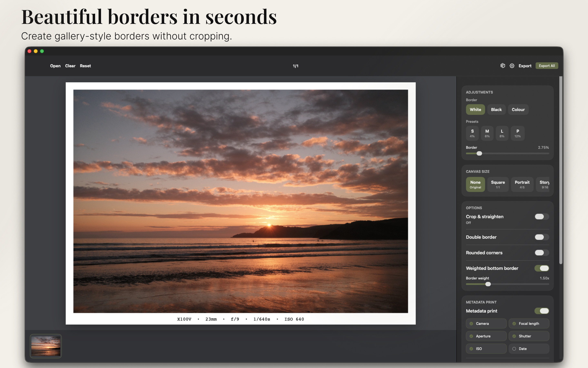Click the ADJUSTMENTS section heading
This screenshot has width=588, height=368.
tap(479, 92)
